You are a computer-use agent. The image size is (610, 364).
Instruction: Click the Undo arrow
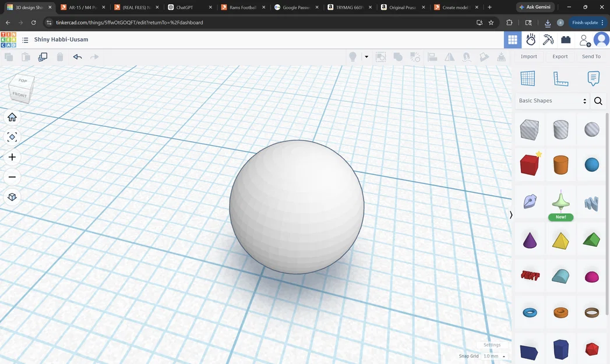pos(78,56)
